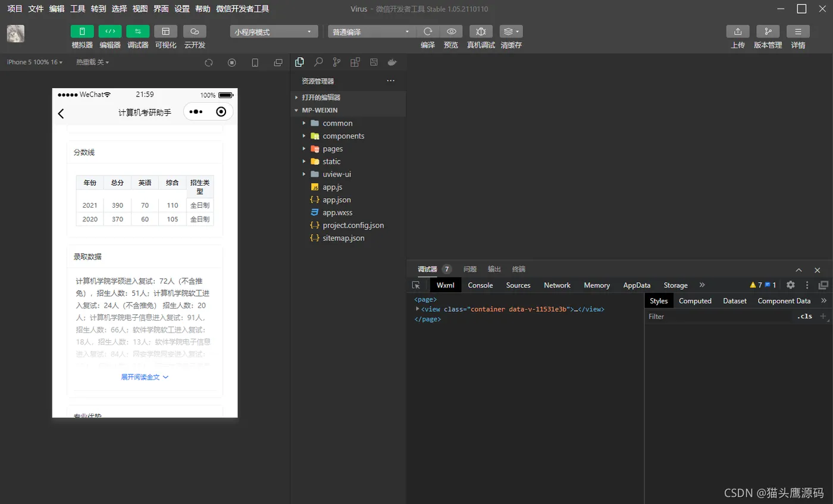Toggle the .cls class editor

point(804,317)
